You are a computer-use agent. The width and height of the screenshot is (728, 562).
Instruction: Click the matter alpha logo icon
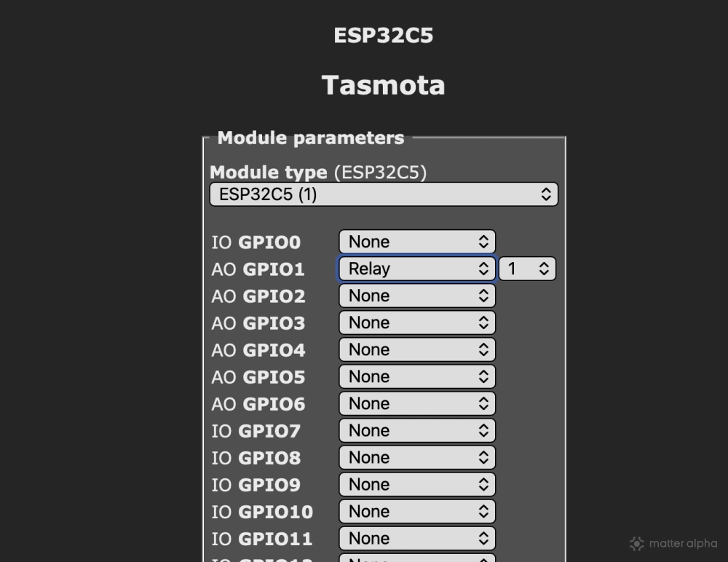point(637,544)
